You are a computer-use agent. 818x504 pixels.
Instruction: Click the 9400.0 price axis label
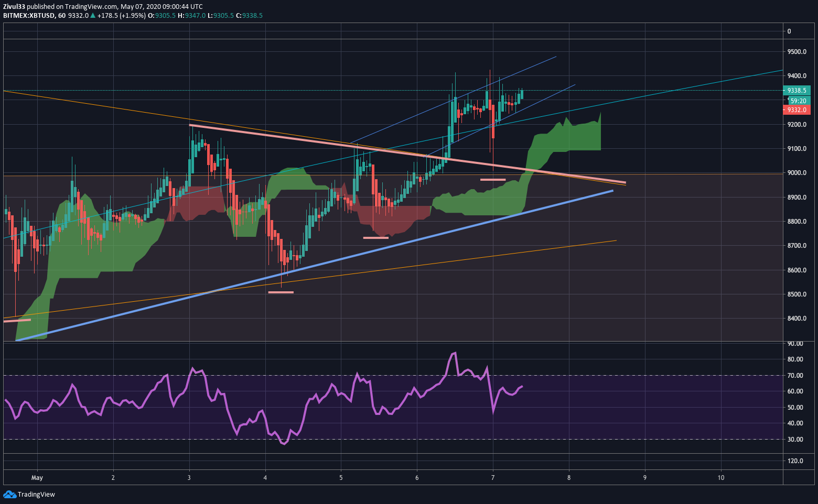(797, 76)
